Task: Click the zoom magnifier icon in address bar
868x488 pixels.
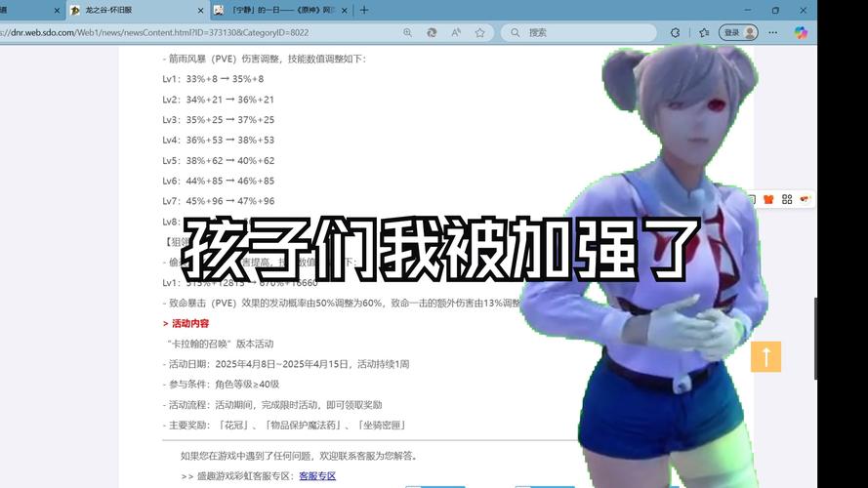Action: coord(407,32)
